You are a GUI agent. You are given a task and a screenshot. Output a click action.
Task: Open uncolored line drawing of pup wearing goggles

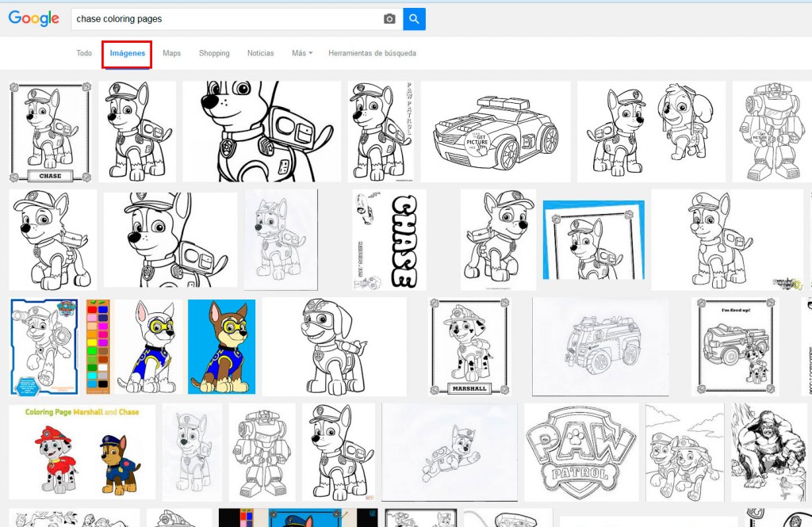coord(335,347)
